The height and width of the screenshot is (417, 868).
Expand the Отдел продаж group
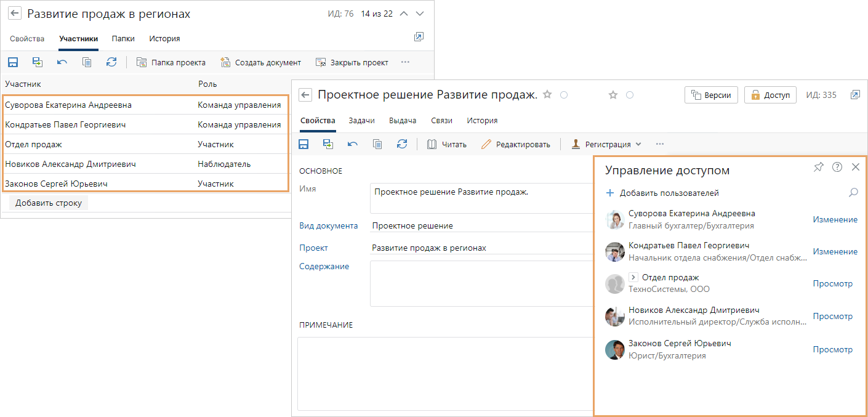pyautogui.click(x=633, y=278)
